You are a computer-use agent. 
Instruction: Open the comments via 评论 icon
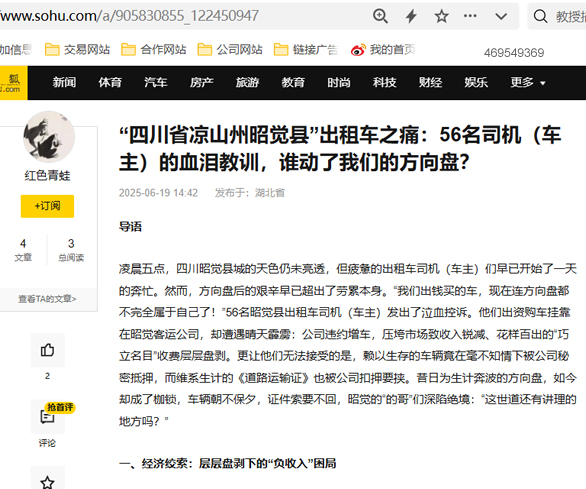[x=47, y=417]
